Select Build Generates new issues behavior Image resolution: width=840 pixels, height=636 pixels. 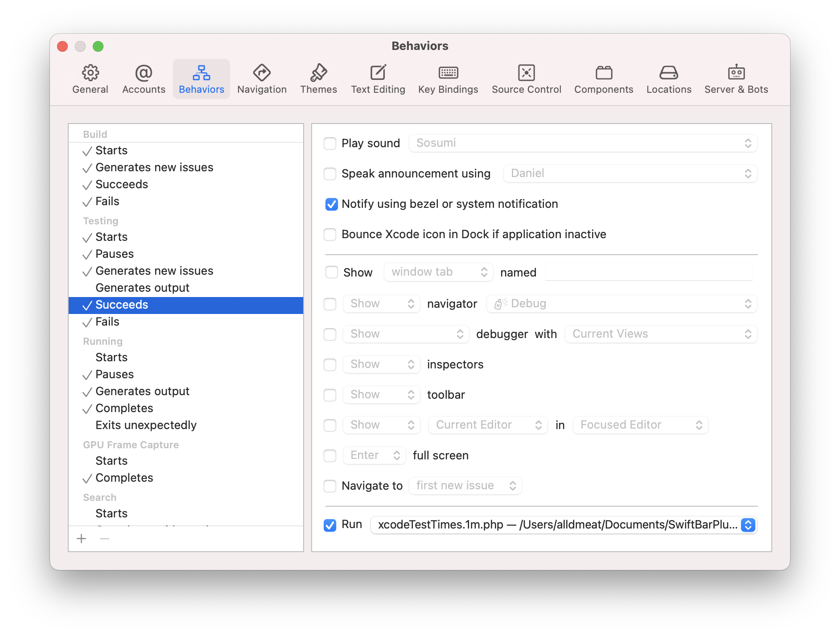tap(186, 168)
